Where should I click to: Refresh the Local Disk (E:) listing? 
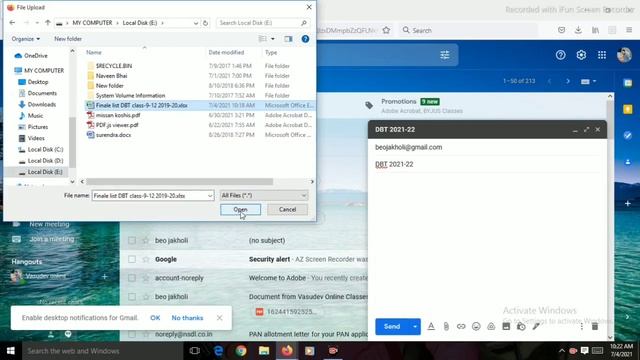[205, 23]
